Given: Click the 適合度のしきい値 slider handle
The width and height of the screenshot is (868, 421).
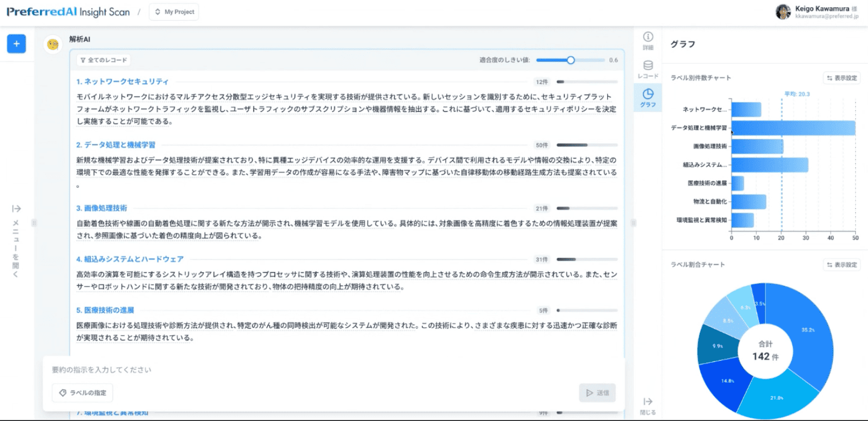Looking at the screenshot, I should tap(570, 60).
